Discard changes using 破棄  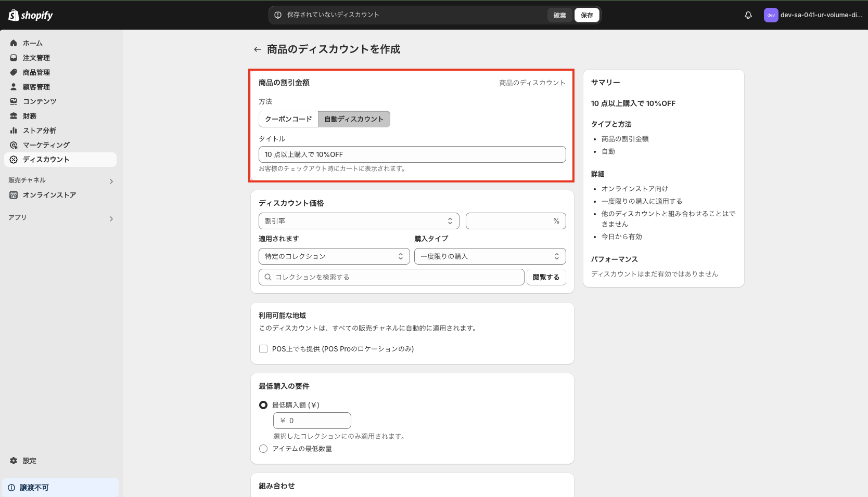click(559, 15)
